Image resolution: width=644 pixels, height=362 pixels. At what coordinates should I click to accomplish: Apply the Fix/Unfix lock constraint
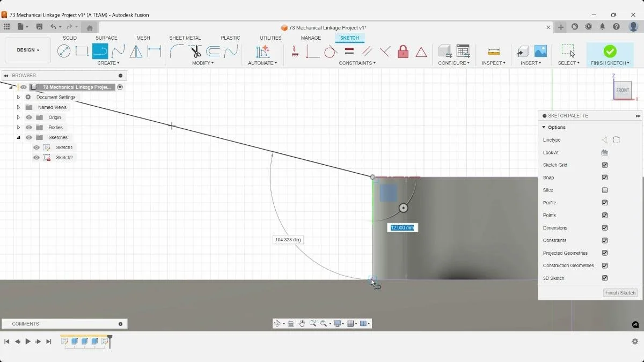pos(403,51)
